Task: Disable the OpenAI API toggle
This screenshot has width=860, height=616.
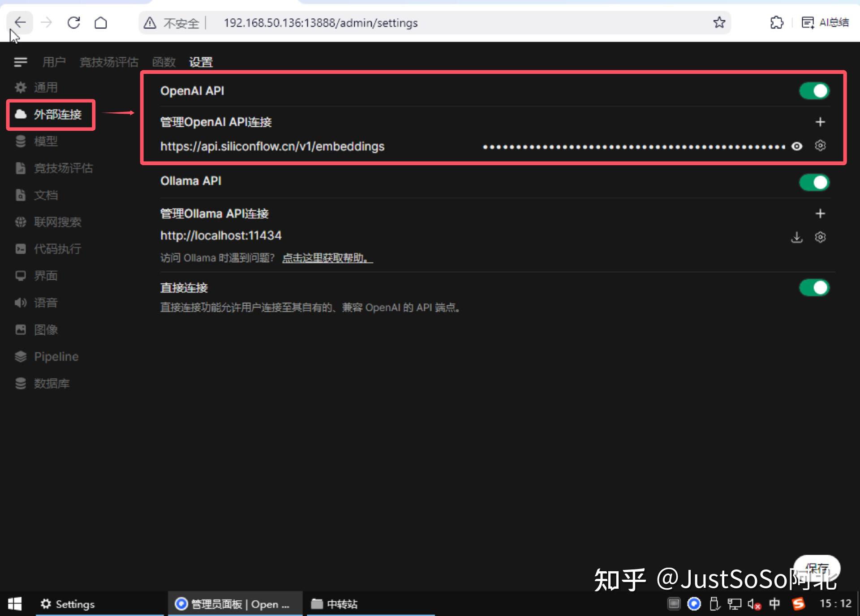Action: pyautogui.click(x=814, y=90)
